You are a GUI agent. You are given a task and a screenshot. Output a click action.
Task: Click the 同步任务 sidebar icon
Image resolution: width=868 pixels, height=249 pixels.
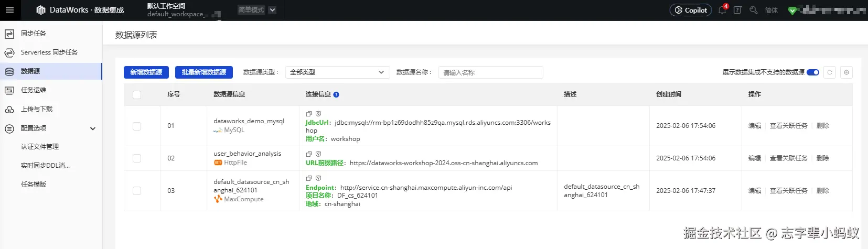coord(9,34)
